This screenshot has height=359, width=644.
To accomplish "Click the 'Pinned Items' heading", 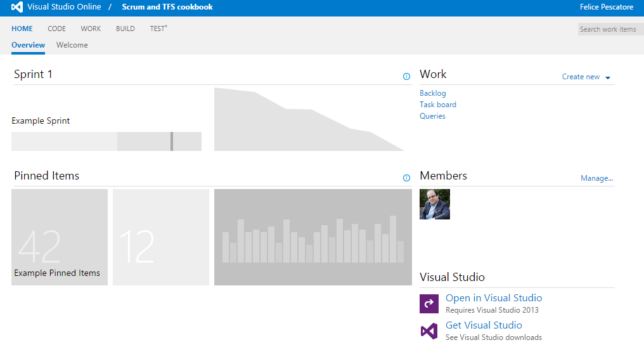I will [47, 176].
